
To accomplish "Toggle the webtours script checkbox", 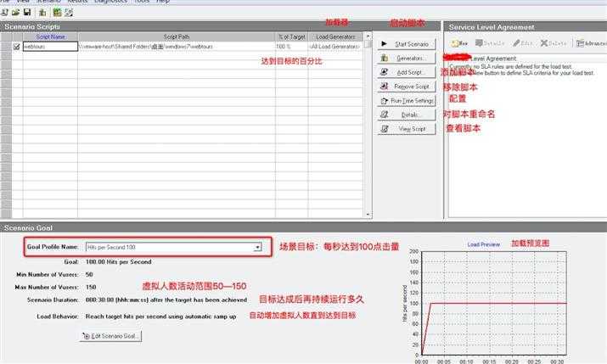I will [17, 47].
